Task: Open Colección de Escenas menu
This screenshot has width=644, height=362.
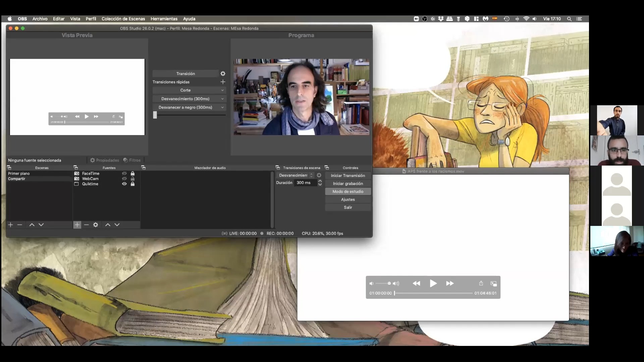Action: [123, 19]
